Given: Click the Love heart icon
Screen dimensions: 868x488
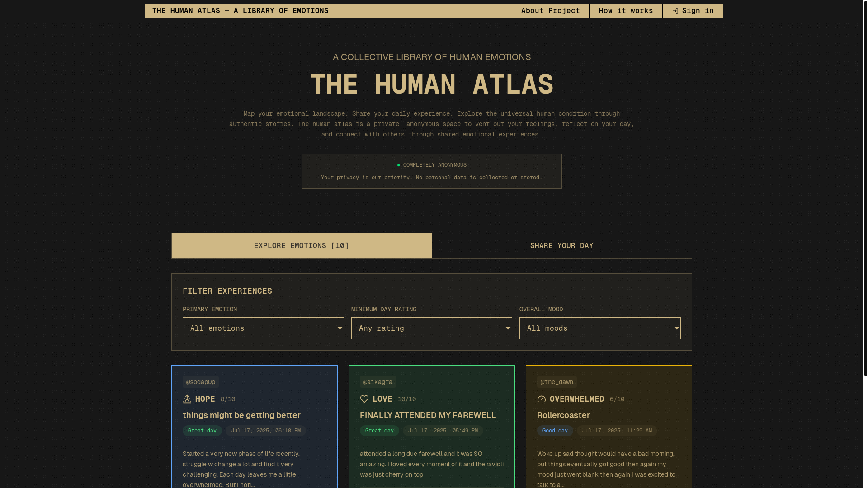Looking at the screenshot, I should 364,399.
